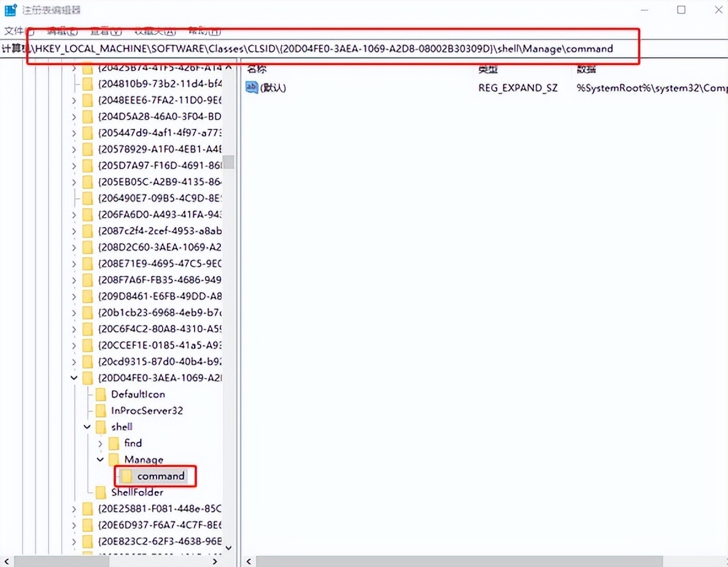This screenshot has height=567, width=728.
Task: Click folder icon of {206FA6D0-A493-41FA-943 key
Action: 87,215
